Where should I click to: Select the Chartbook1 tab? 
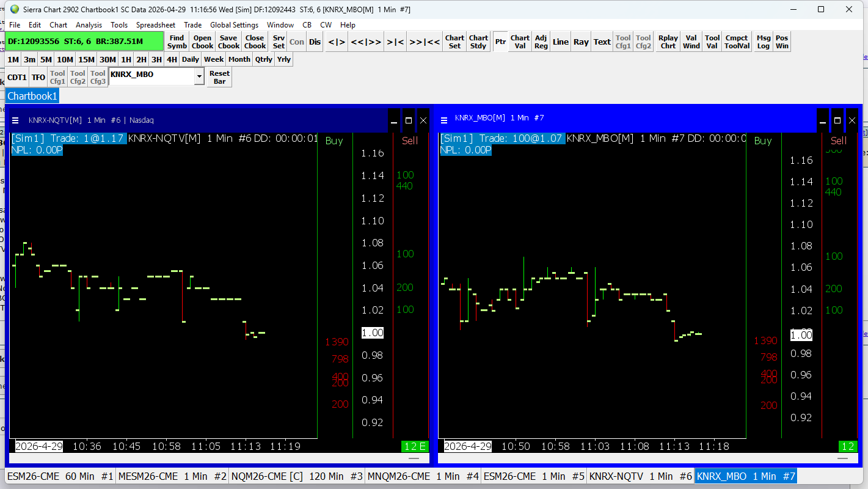32,96
